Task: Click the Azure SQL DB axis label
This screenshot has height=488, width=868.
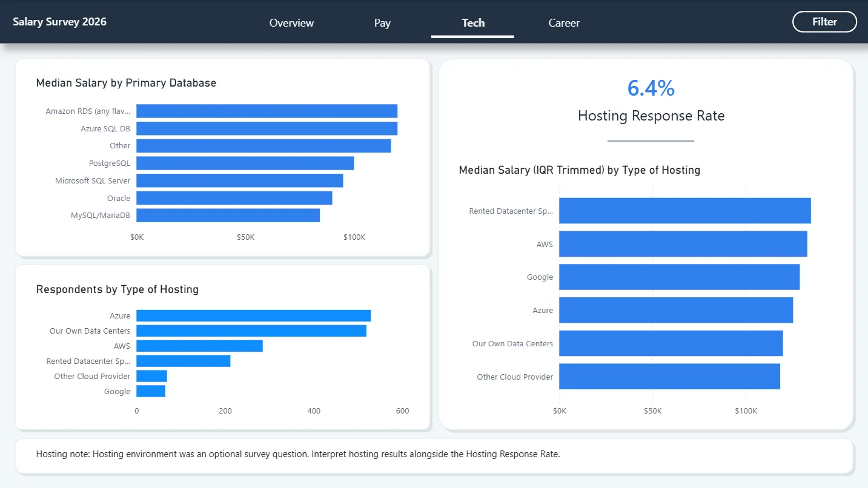Action: click(x=105, y=128)
